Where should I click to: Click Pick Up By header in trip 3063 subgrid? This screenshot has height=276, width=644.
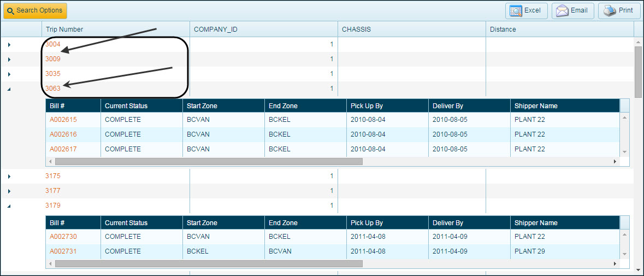pos(387,105)
